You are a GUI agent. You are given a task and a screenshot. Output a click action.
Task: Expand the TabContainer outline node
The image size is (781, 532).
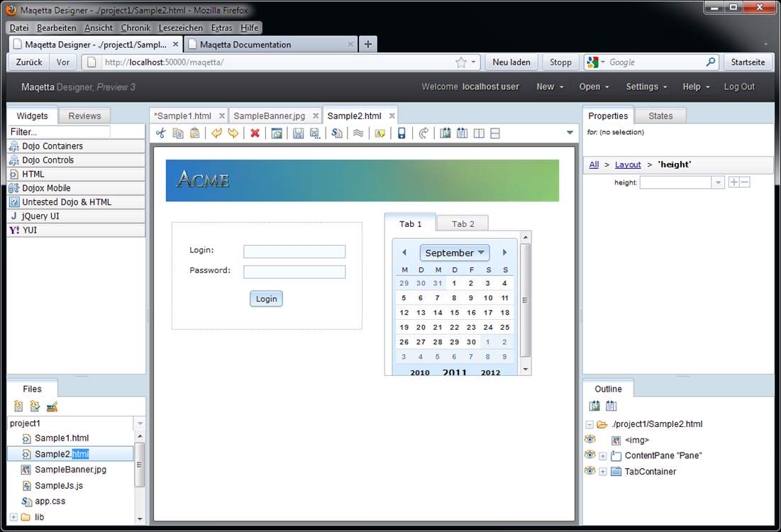pos(603,472)
